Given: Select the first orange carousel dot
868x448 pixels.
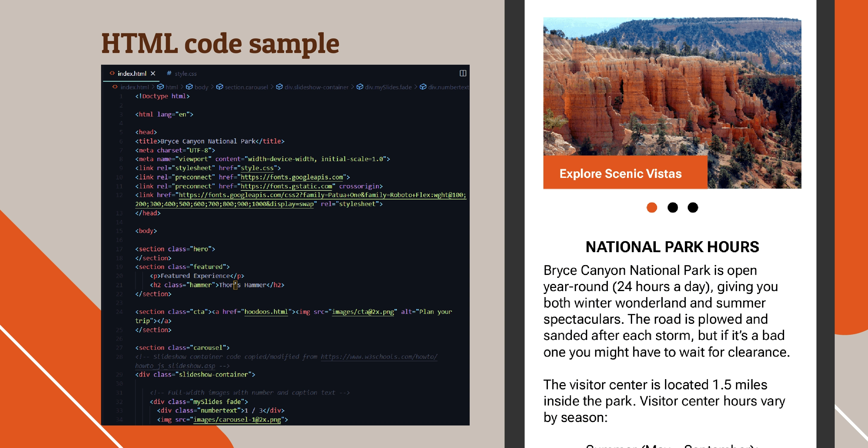Looking at the screenshot, I should [652, 207].
